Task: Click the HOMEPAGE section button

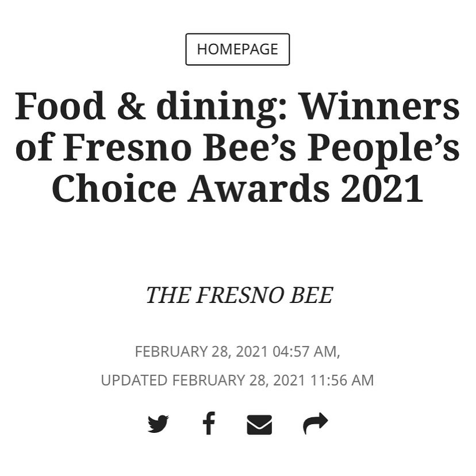Action: (x=237, y=49)
